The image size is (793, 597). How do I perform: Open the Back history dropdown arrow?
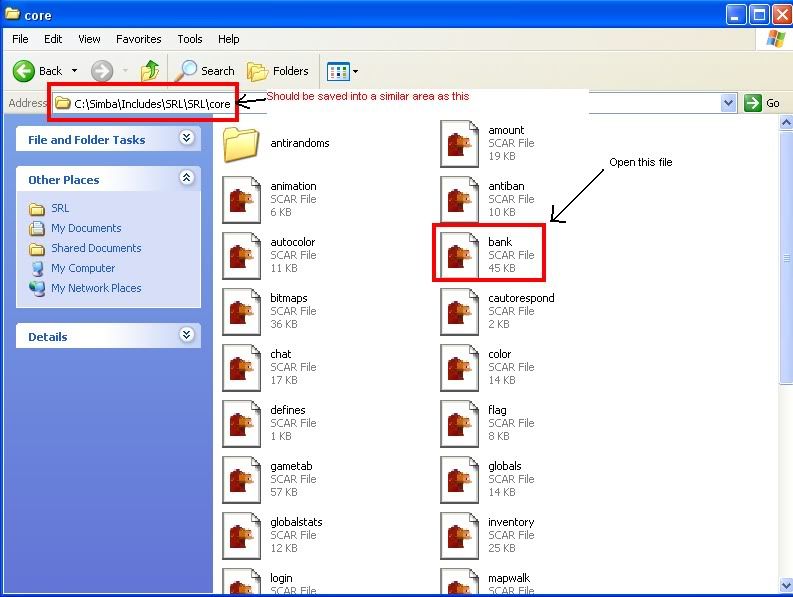tap(74, 71)
